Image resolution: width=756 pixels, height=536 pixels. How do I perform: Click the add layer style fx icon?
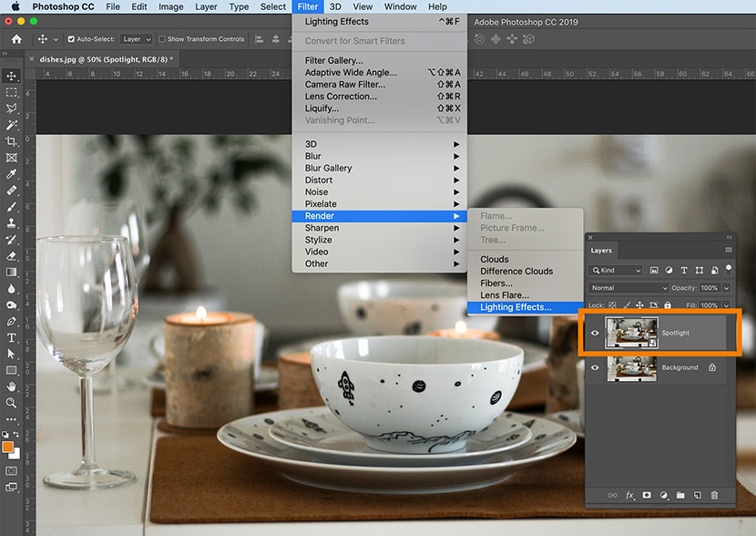(630, 495)
